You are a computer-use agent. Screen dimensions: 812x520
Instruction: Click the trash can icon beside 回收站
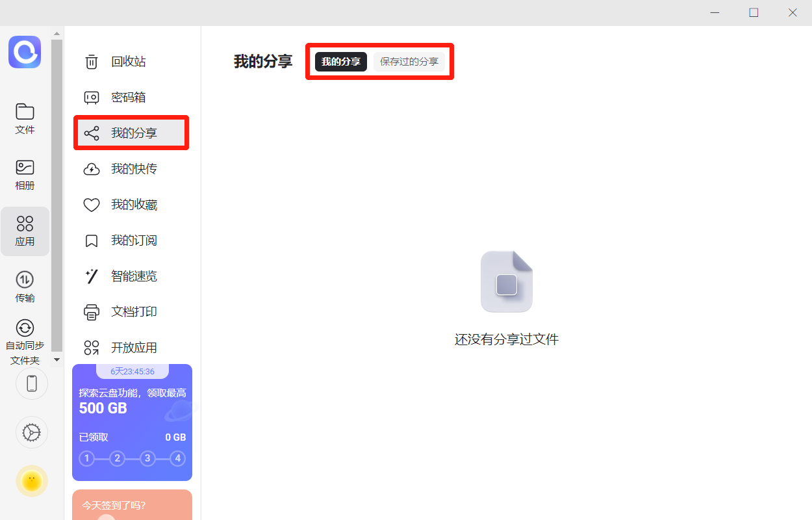point(92,62)
